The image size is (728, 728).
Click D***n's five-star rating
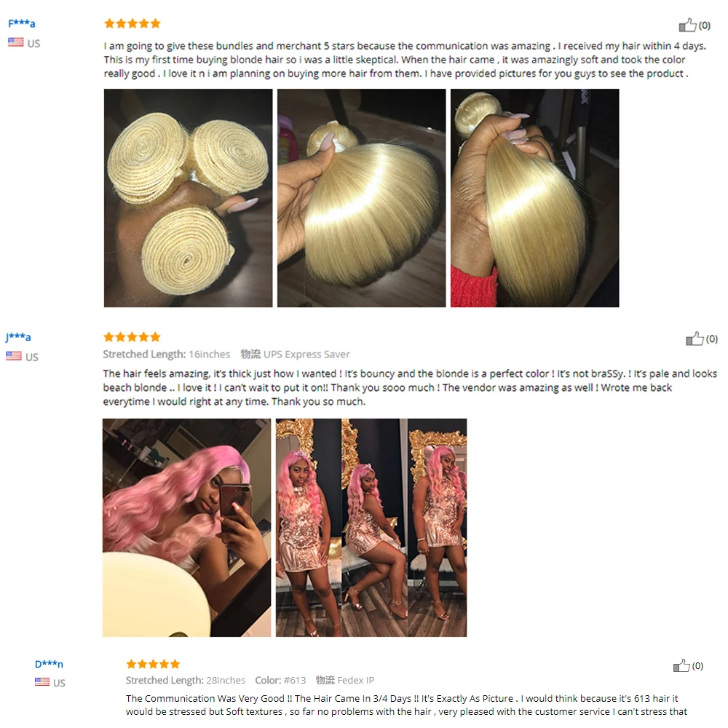point(153,664)
